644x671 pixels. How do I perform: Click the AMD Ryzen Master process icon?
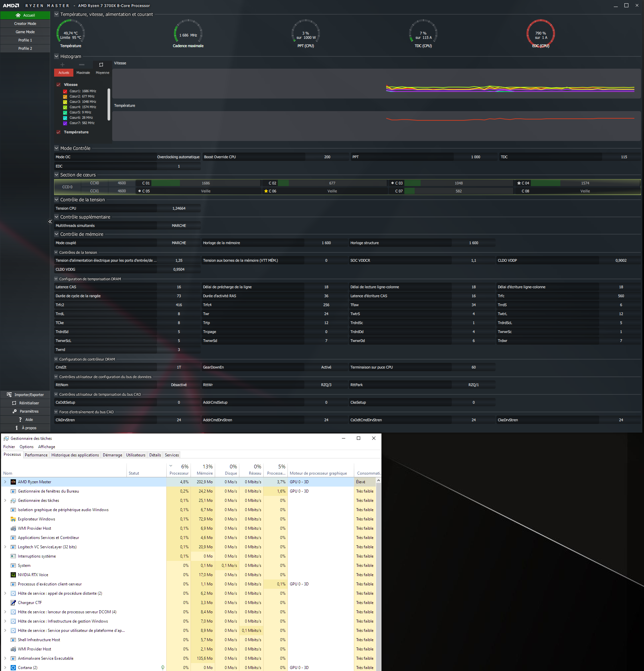pyautogui.click(x=13, y=482)
